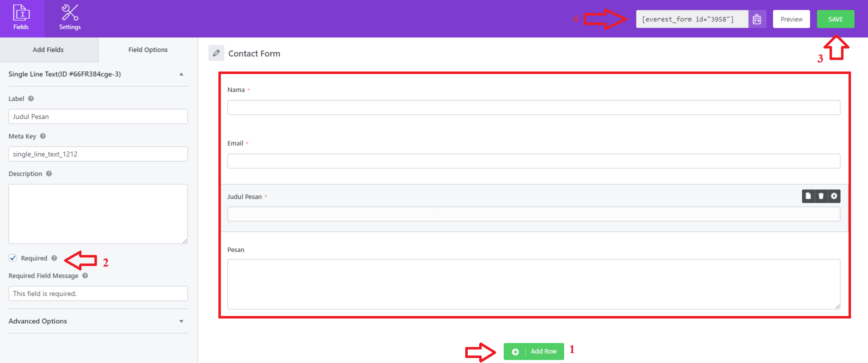Show help for Required Field Message
The width and height of the screenshot is (868, 363).
pyautogui.click(x=85, y=275)
